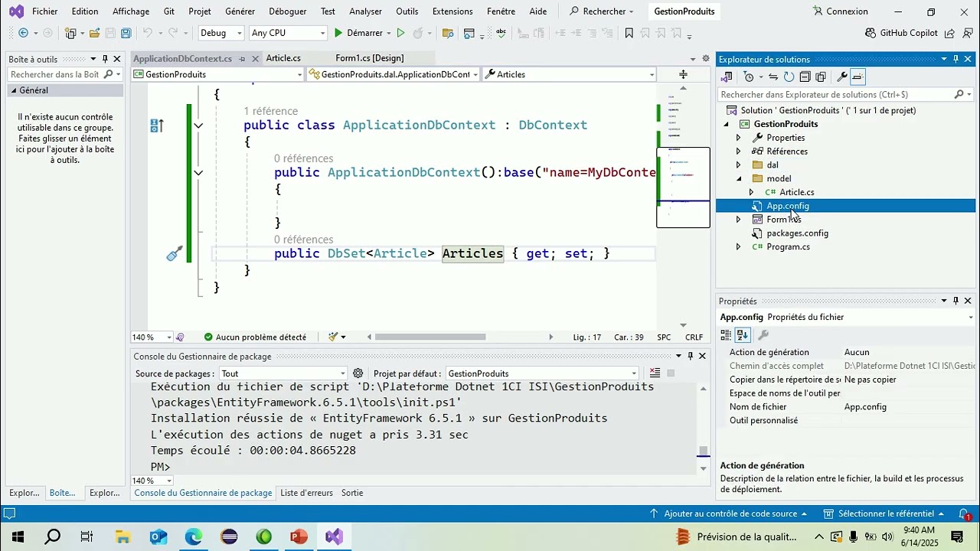Switch to Form1.cs [Design] tab
980x551 pixels.
pos(370,58)
